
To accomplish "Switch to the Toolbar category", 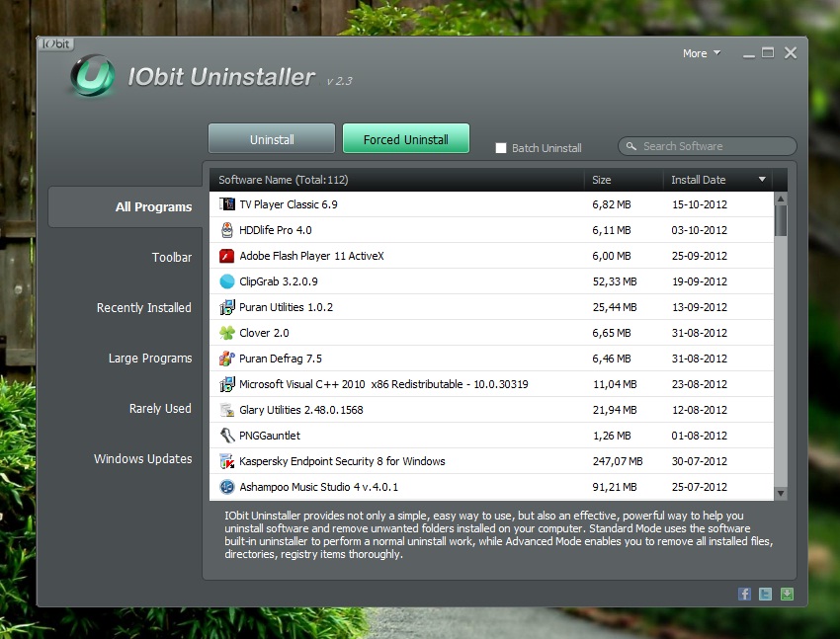I will tap(171, 257).
